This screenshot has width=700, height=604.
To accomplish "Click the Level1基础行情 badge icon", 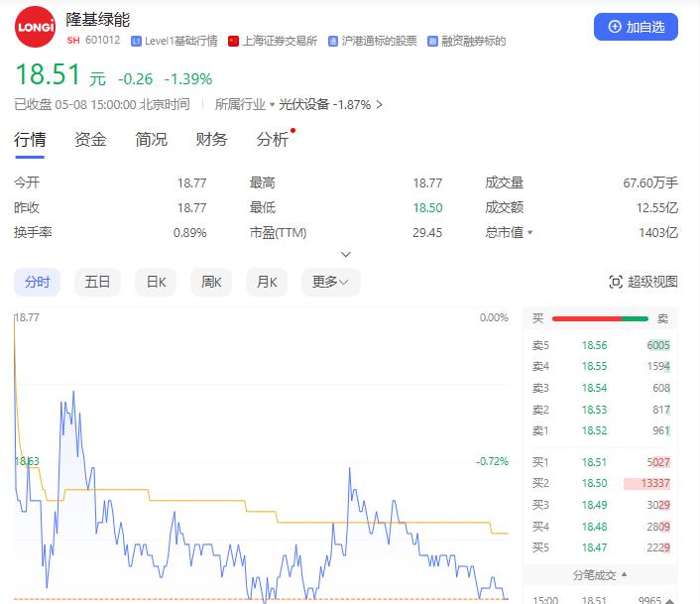I will [136, 41].
